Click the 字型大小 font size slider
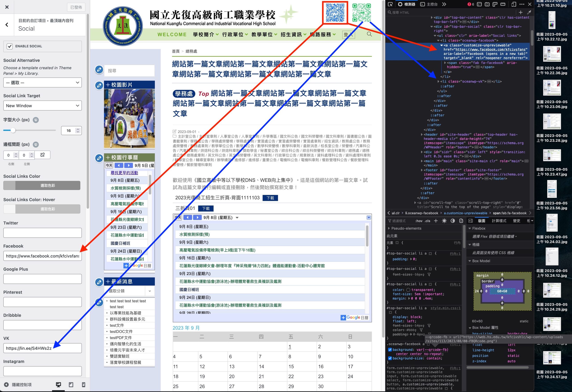 click(x=29, y=131)
